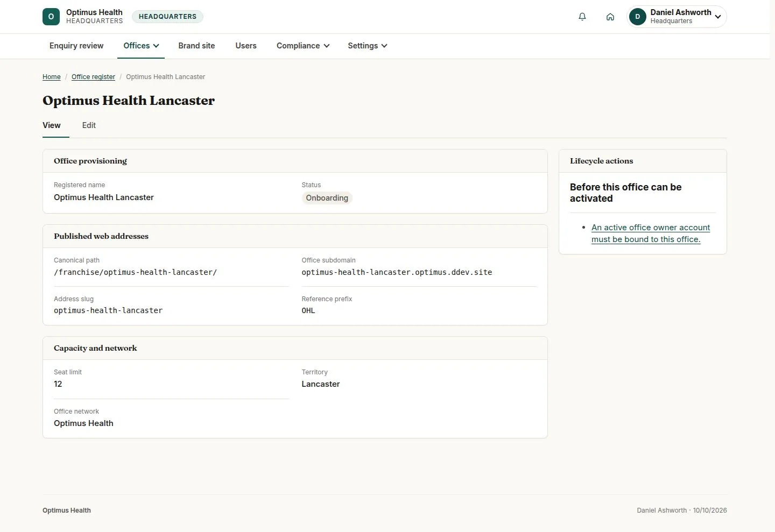Click the Office provisioning section heading

(x=90, y=161)
